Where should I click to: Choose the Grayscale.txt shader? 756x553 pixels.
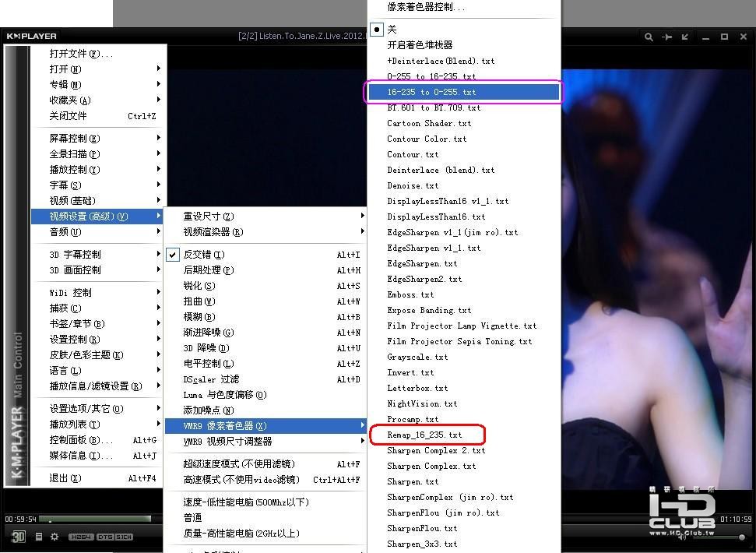(463, 357)
